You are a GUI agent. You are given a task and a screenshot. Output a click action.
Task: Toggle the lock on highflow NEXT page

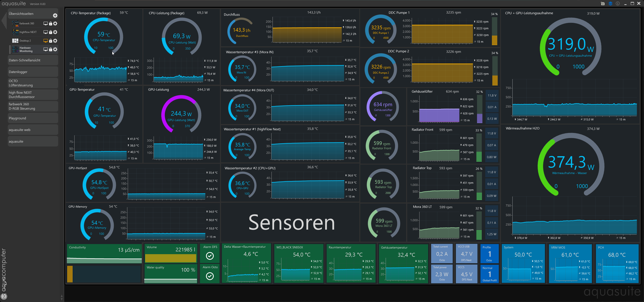click(x=50, y=32)
